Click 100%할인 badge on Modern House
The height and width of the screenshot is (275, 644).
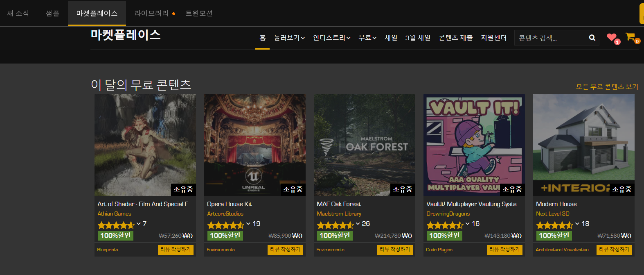click(x=554, y=236)
